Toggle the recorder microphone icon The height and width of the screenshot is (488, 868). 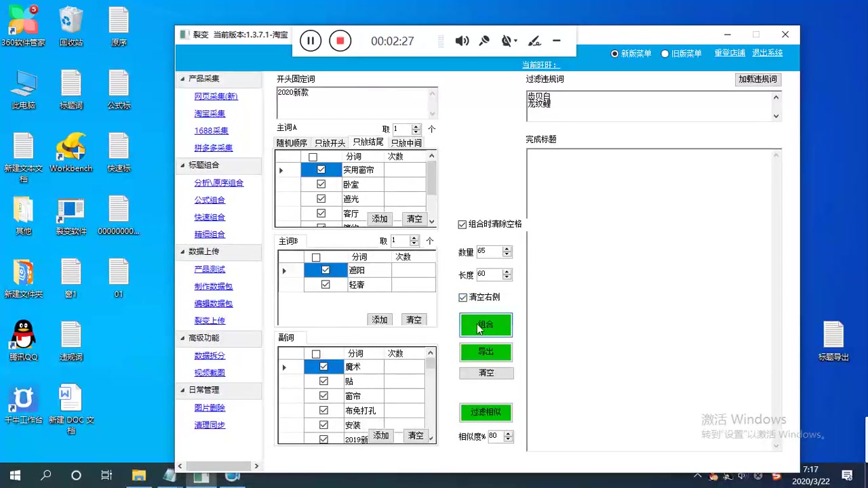tap(484, 41)
